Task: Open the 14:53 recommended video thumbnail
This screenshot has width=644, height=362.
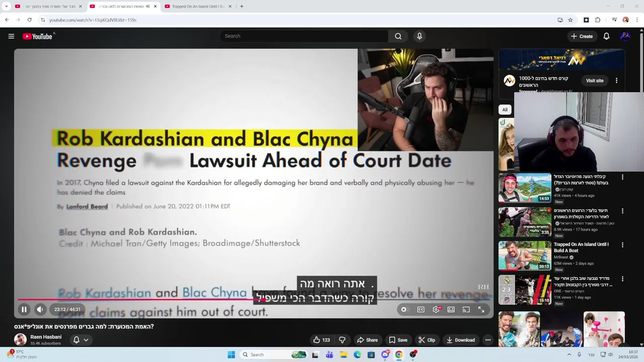Action: pyautogui.click(x=525, y=188)
